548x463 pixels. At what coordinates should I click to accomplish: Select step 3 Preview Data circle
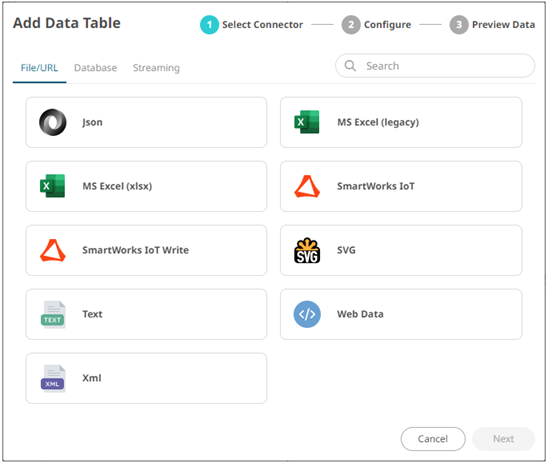459,25
